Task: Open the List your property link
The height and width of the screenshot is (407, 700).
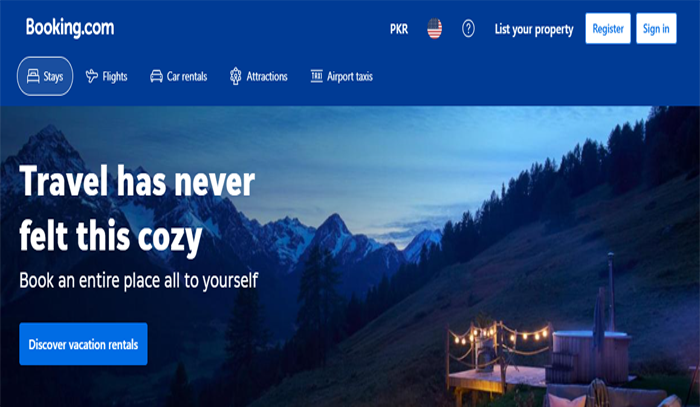Action: [x=534, y=29]
